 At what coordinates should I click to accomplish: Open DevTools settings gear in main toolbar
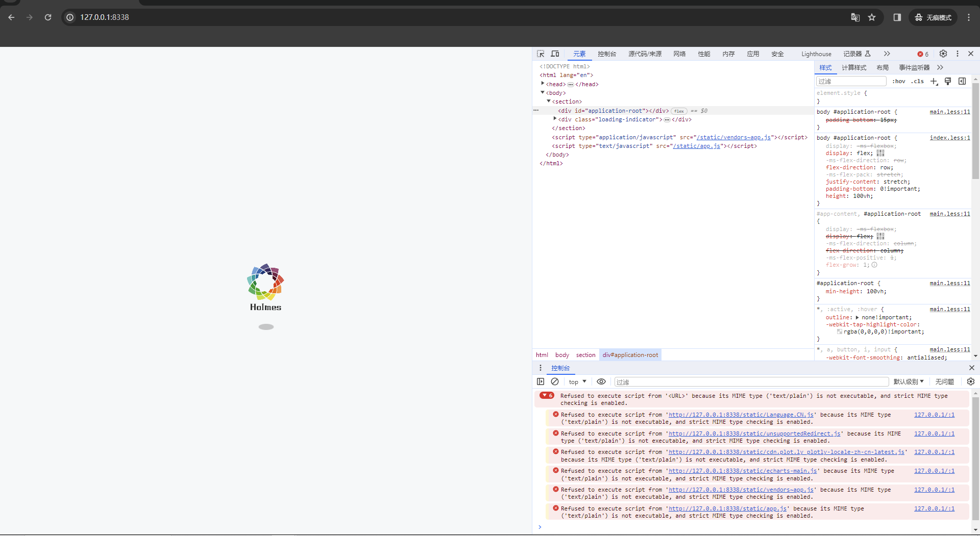pos(943,54)
